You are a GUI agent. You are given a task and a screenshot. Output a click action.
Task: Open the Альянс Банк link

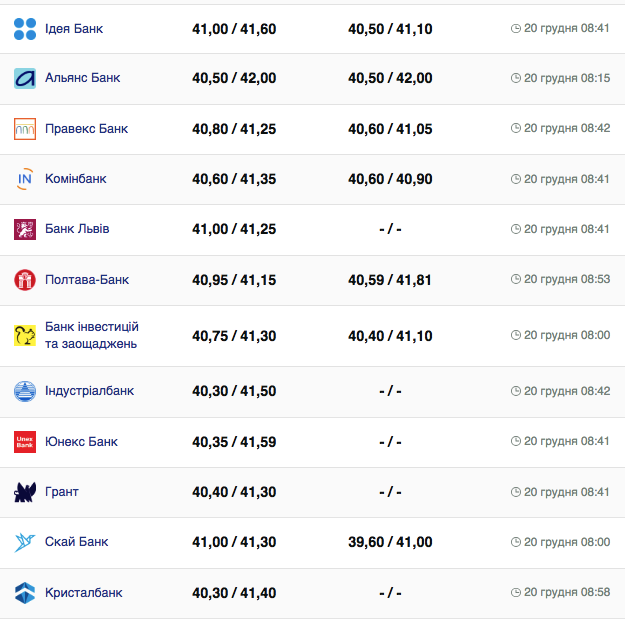tap(82, 78)
